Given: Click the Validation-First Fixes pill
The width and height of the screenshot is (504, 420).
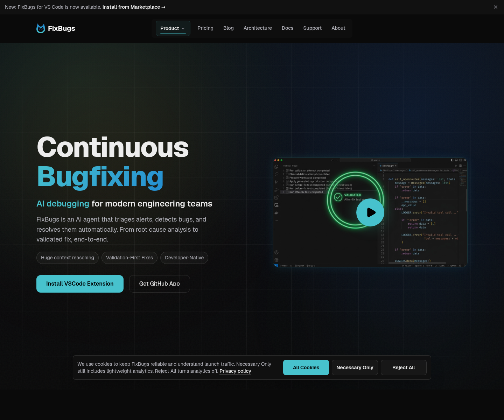Looking at the screenshot, I should [x=129, y=258].
